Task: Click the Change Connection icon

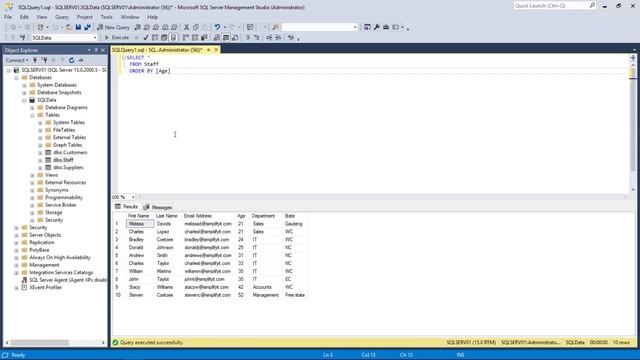Action: tap(22, 38)
